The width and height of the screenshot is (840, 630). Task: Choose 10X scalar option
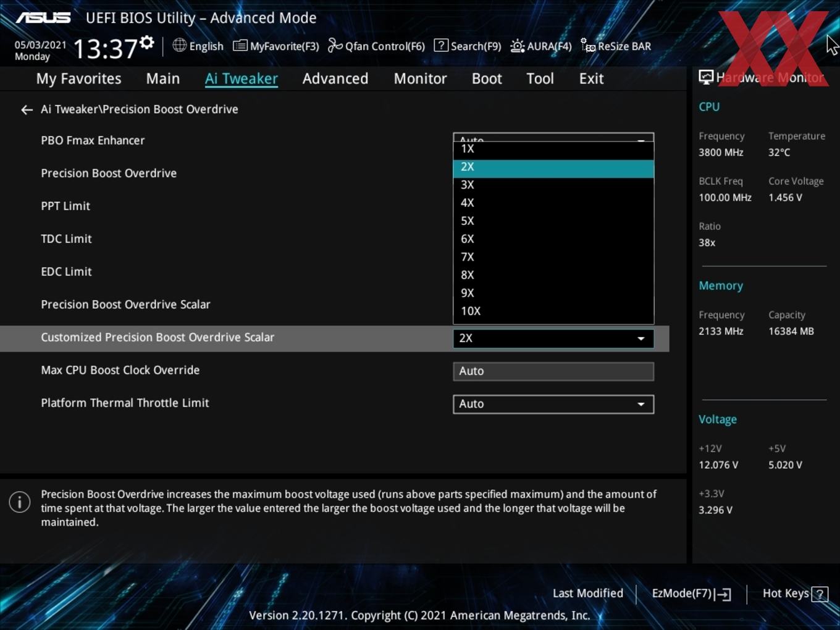coord(553,311)
